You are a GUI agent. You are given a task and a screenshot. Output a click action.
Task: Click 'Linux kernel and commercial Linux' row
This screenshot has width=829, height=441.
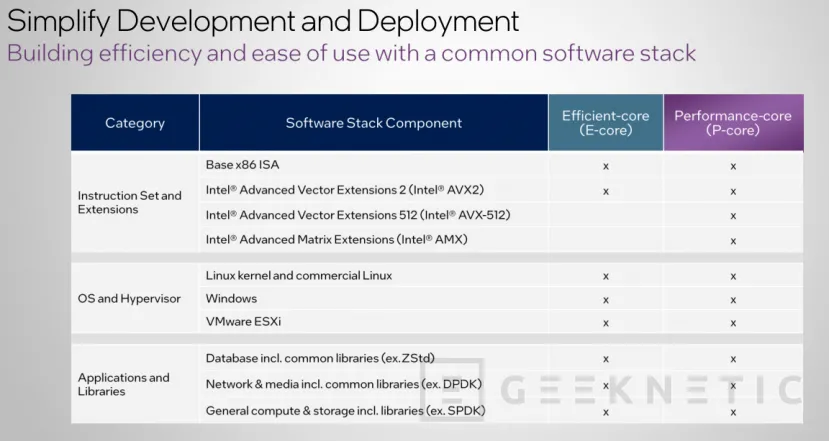click(299, 275)
